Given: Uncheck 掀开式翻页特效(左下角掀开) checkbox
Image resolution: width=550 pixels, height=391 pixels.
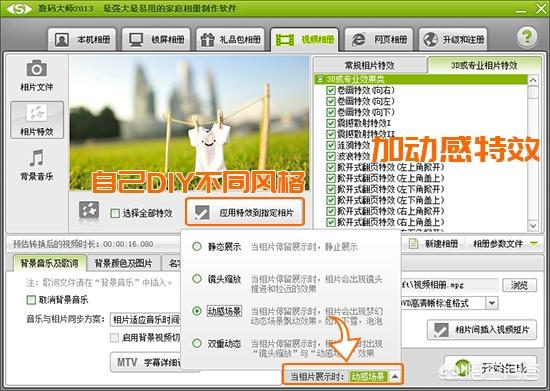Looking at the screenshot, I should [331, 189].
